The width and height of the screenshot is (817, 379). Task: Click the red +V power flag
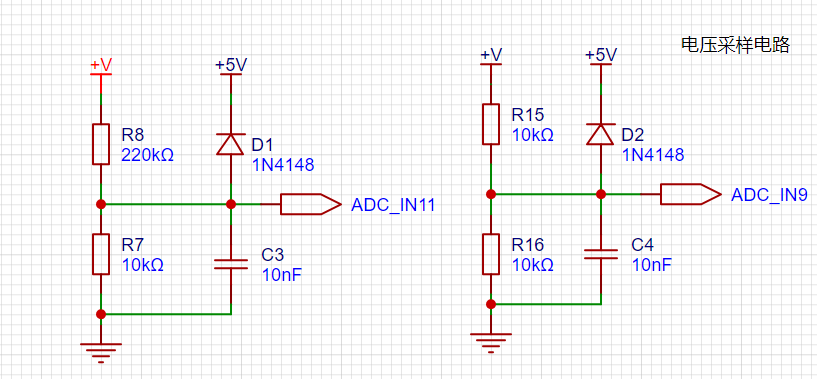pyautogui.click(x=101, y=69)
